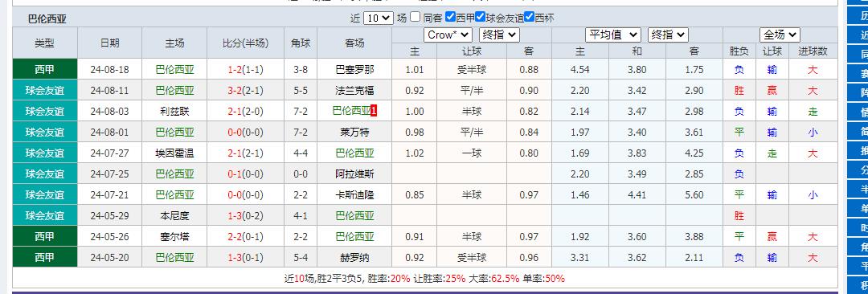Viewport: 868px width, 294px height.
Task: Click the 受半球 handicap in 巴塞罗那 row
Action: pyautogui.click(x=472, y=70)
